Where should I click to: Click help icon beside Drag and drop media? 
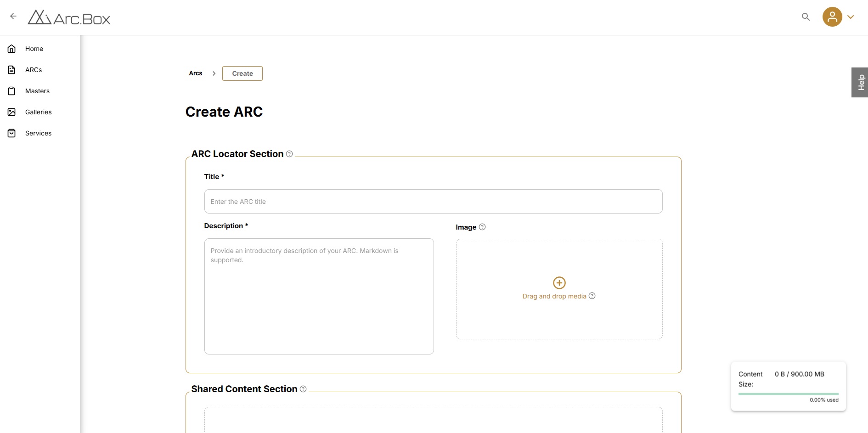tap(592, 296)
